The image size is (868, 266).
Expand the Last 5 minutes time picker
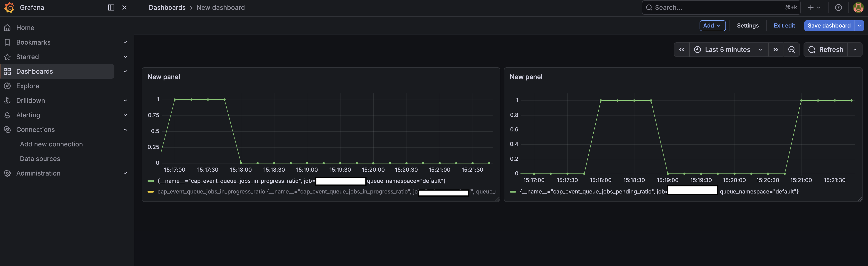pyautogui.click(x=727, y=49)
